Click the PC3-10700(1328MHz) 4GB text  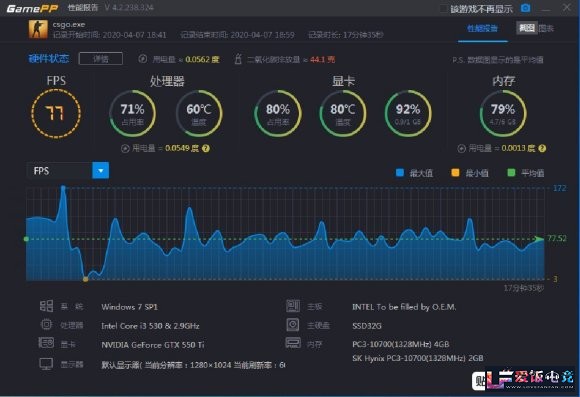(401, 344)
